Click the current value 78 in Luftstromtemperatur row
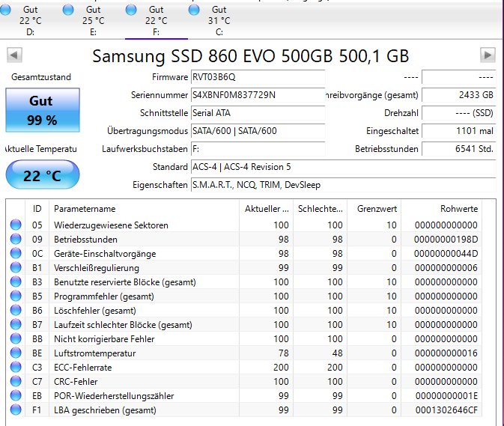The width and height of the screenshot is (504, 426). 284,353
